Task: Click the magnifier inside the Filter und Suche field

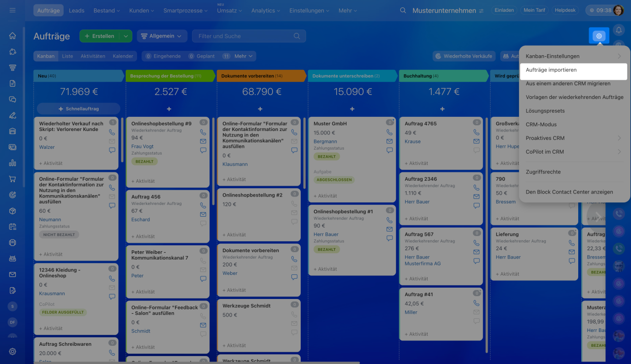Action: (x=297, y=36)
